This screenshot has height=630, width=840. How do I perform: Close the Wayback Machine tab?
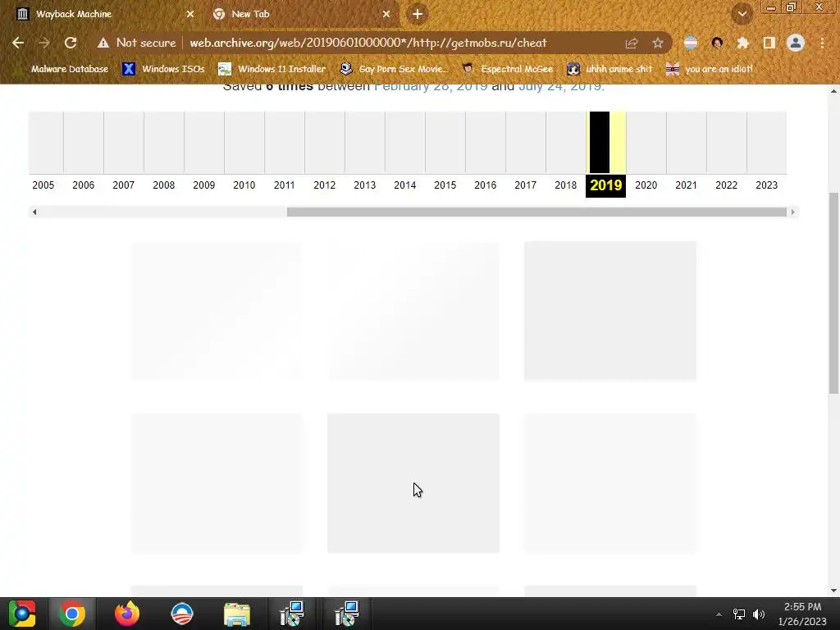click(190, 14)
